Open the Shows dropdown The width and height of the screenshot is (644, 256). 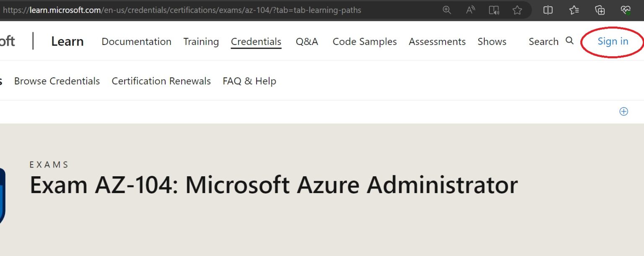coord(492,42)
